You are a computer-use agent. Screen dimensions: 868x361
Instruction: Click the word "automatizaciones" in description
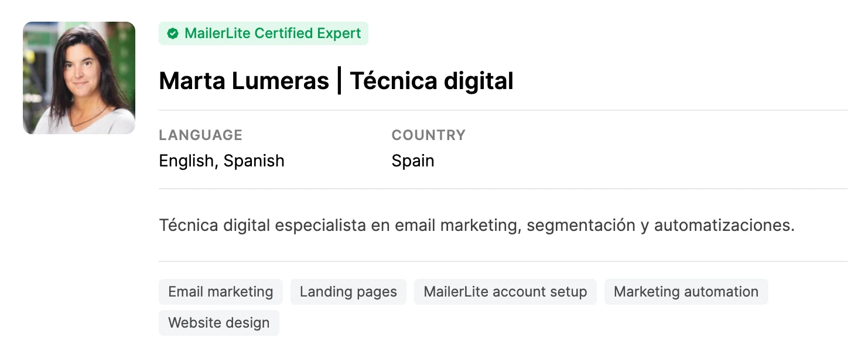(x=724, y=226)
